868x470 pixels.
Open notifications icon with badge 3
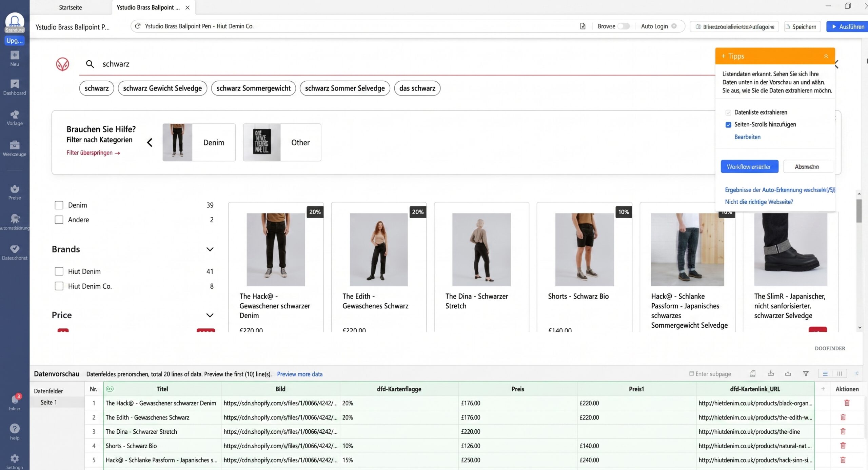16,399
